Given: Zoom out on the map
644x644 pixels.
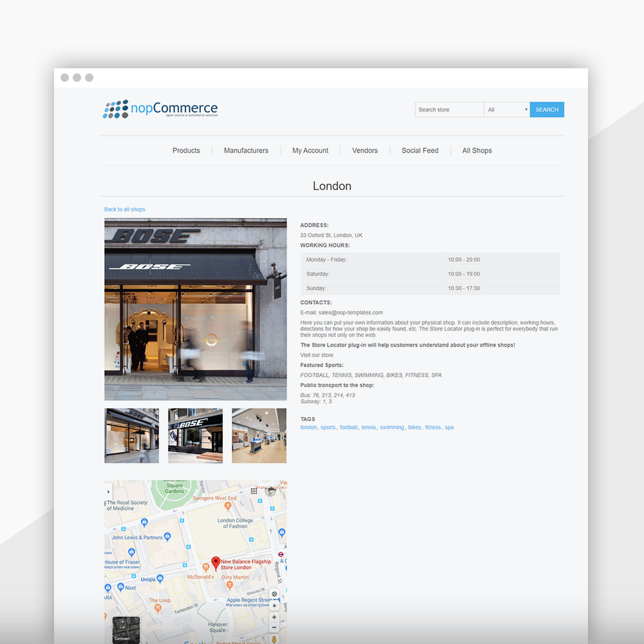Looking at the screenshot, I should [x=274, y=627].
